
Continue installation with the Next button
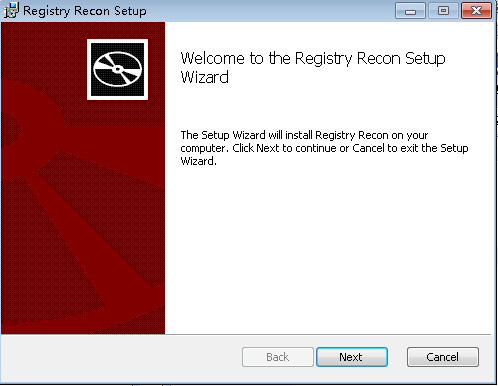[x=352, y=357]
